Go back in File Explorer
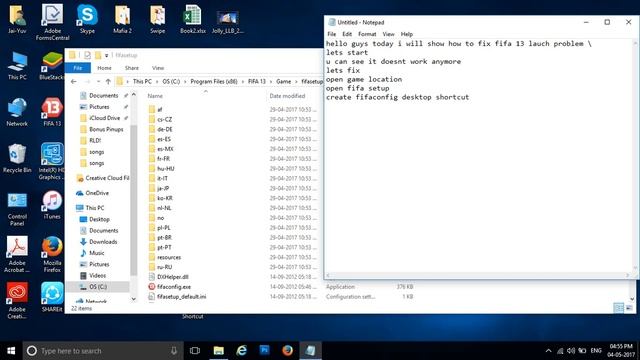This screenshot has height=360, width=640. (x=73, y=82)
